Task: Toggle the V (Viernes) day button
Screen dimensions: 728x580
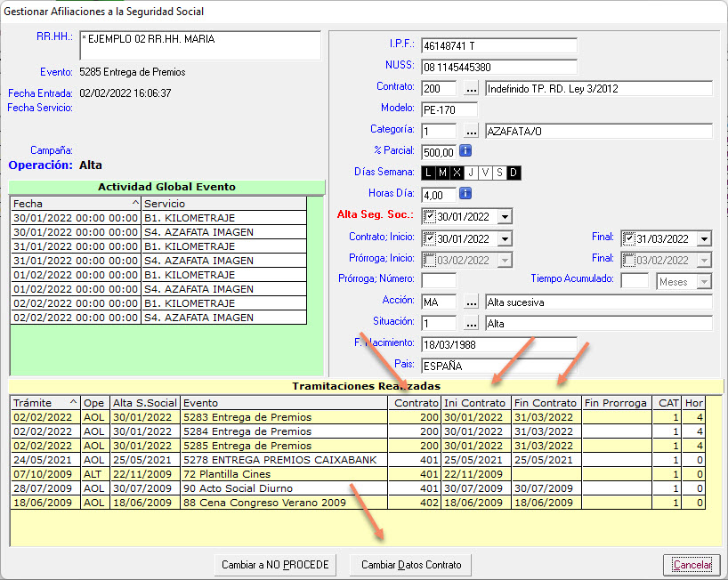Action: click(x=486, y=173)
